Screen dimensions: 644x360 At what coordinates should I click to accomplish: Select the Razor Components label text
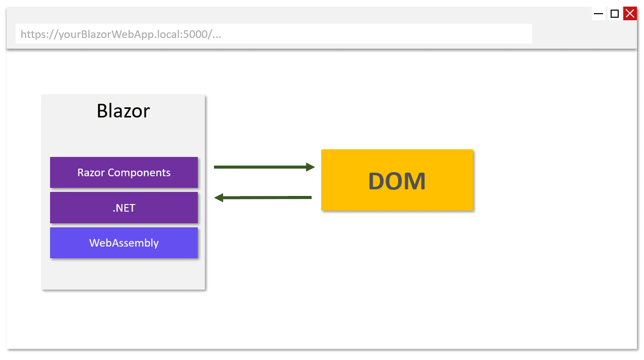(123, 172)
